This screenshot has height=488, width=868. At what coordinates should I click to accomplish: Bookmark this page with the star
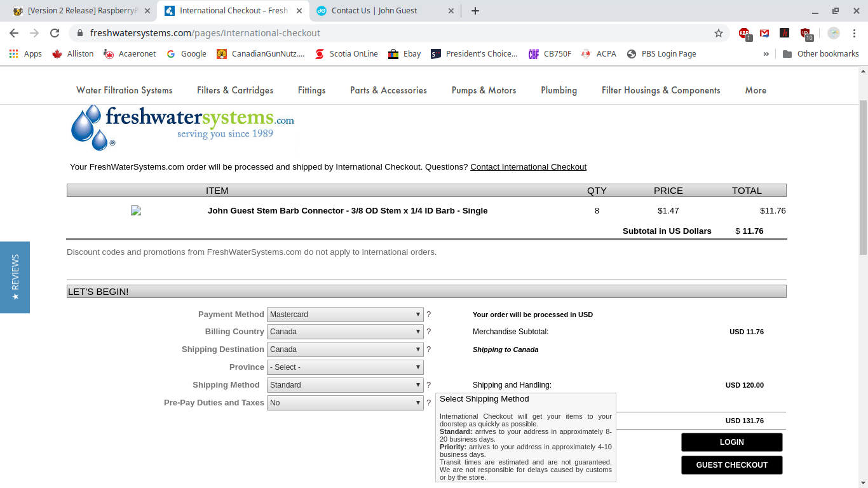click(719, 33)
